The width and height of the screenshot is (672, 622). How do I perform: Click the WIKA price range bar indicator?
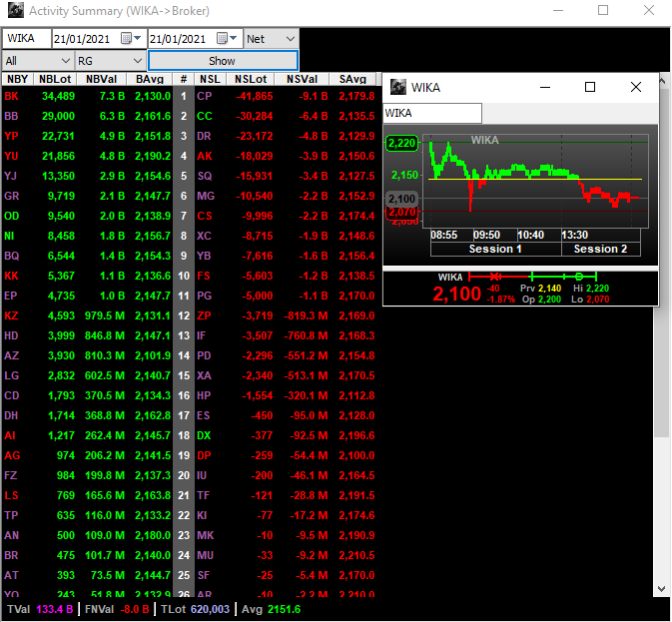(532, 277)
